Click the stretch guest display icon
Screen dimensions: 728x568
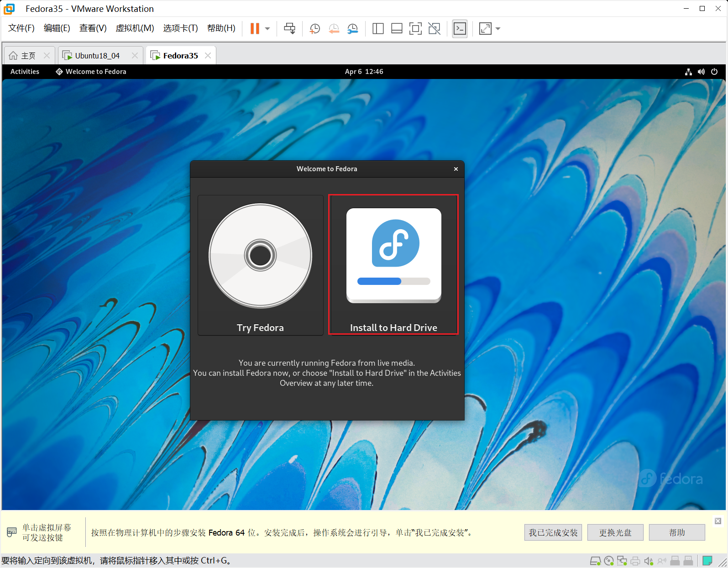tap(485, 29)
